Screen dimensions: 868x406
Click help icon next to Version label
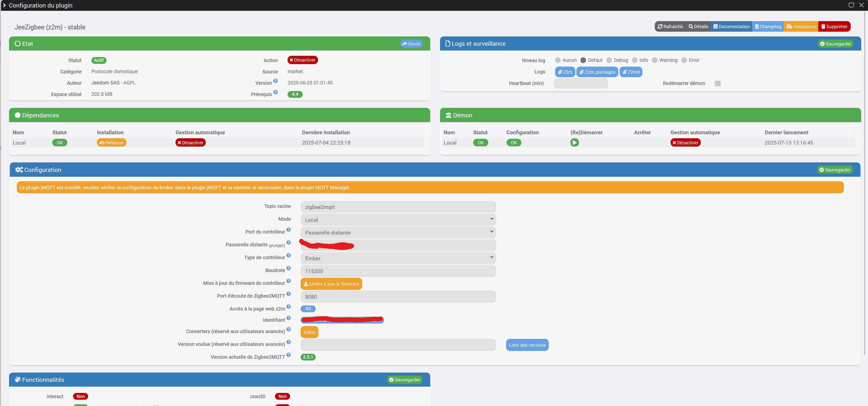[276, 81]
